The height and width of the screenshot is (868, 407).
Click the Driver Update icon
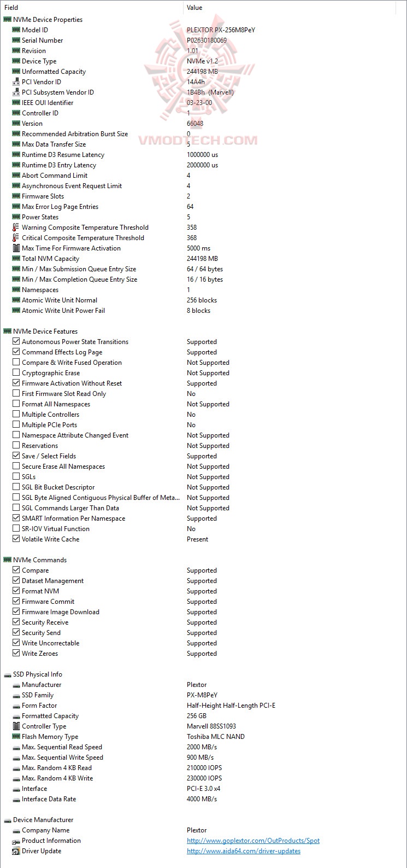tap(16, 851)
